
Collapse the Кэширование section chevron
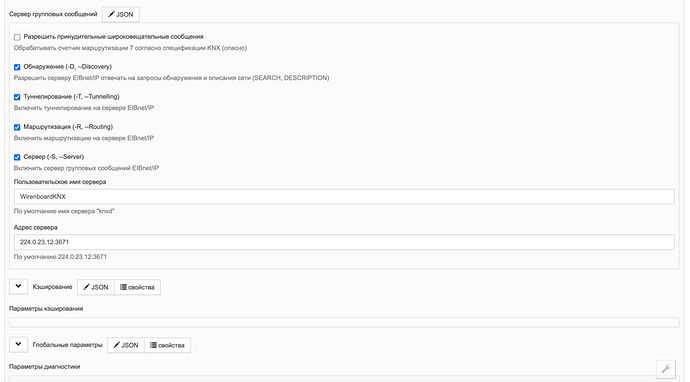click(18, 286)
